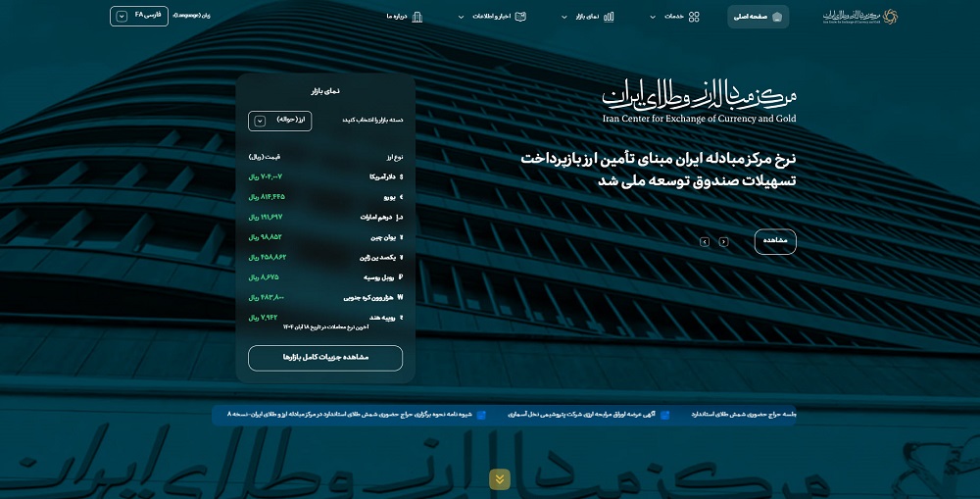Click the ruble price 8,675 ریال
The height and width of the screenshot is (499, 980).
click(264, 277)
